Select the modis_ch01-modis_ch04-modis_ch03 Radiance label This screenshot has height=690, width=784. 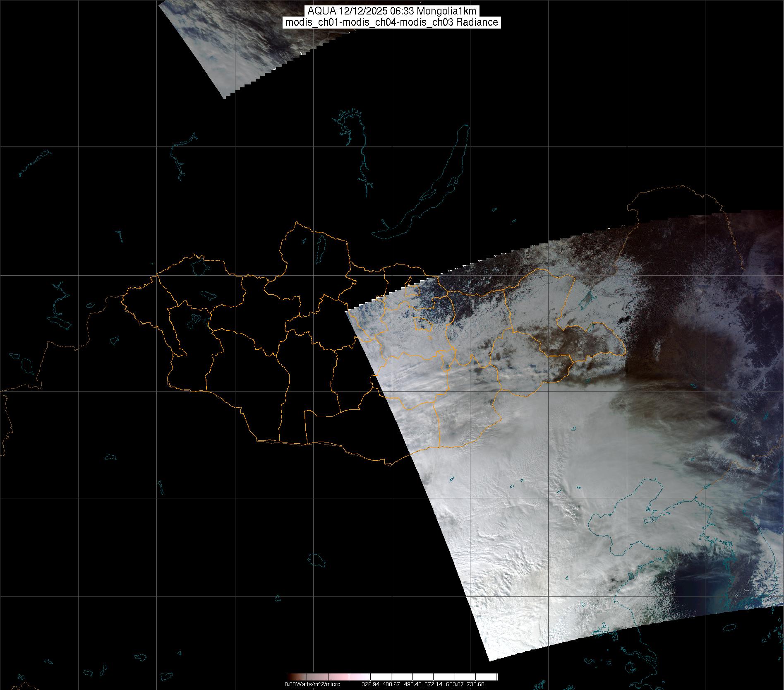(x=392, y=22)
